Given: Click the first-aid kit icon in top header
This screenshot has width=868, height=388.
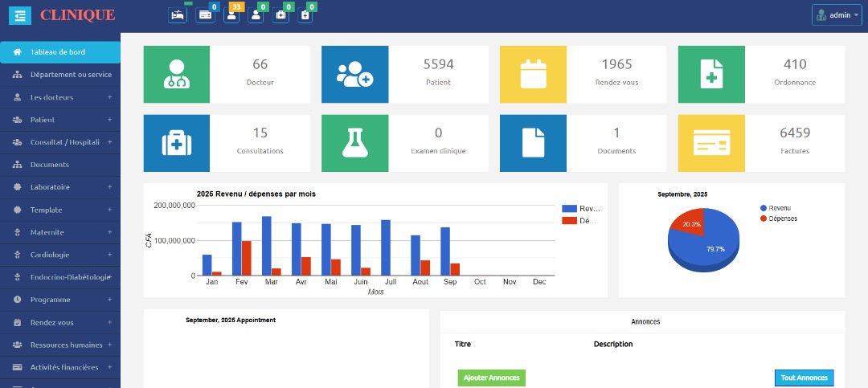Looking at the screenshot, I should coord(280,15).
